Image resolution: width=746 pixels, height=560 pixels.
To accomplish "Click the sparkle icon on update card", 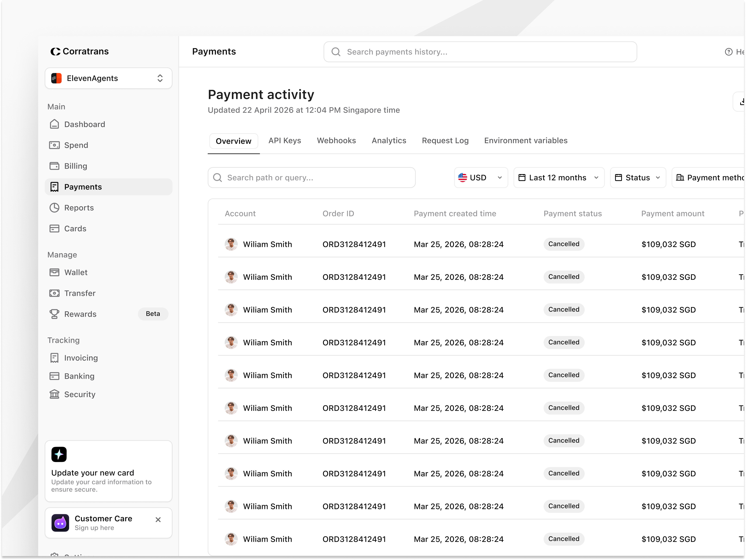I will click(x=59, y=455).
